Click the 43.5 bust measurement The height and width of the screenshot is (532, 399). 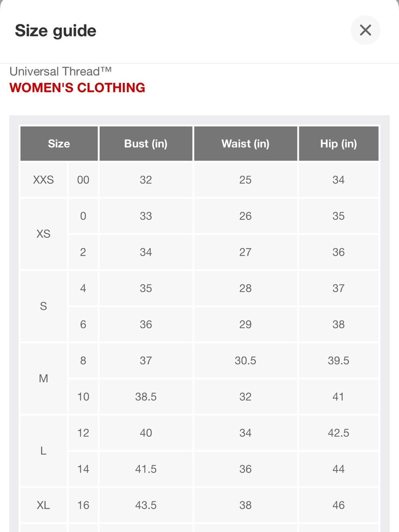tap(146, 505)
